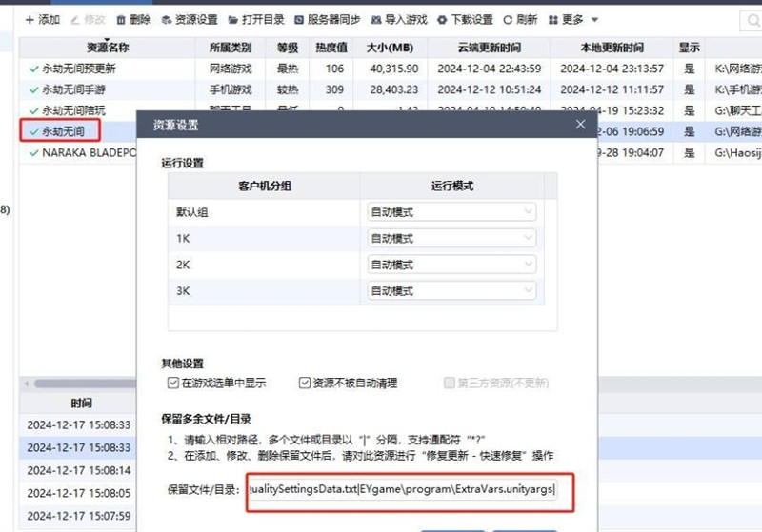Click the 导入游戏 import button
Viewport: 762px width, 532px height.
(400, 20)
